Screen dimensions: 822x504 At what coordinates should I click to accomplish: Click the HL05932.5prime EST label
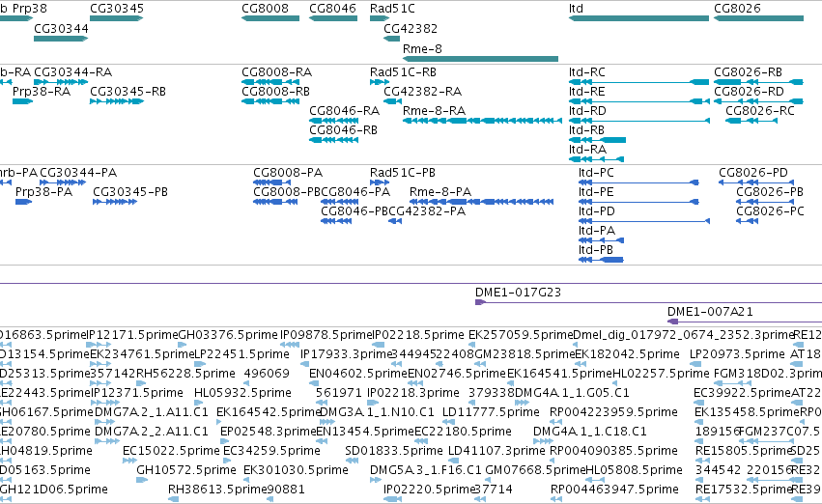(242, 393)
